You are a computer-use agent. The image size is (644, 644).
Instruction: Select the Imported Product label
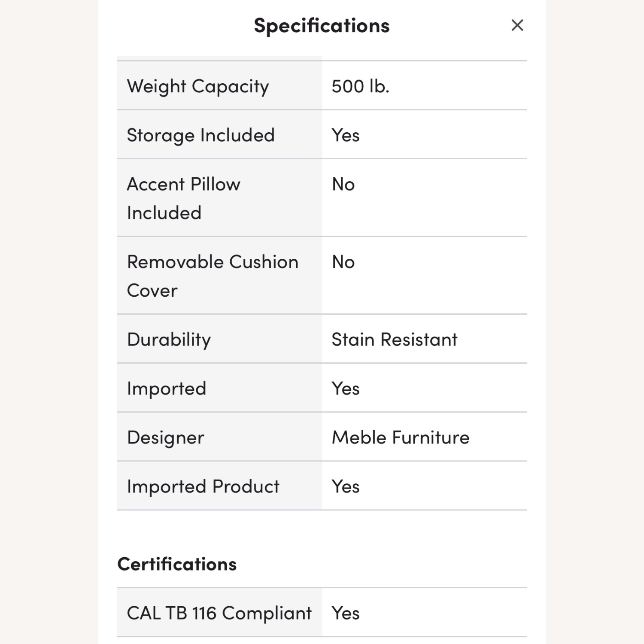[203, 486]
